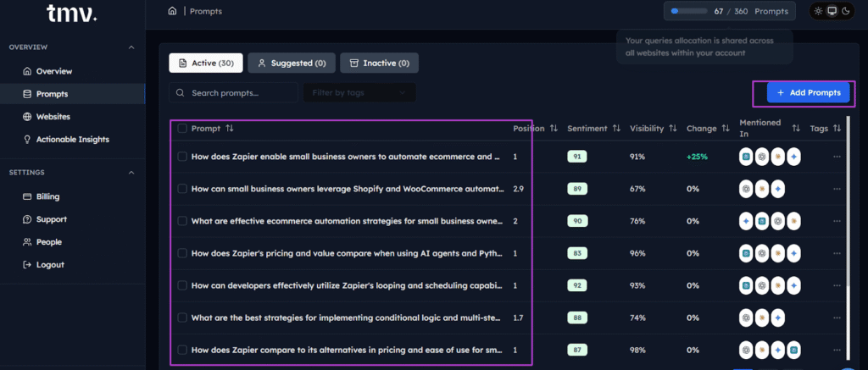Click the ChatGPT icon in the 67% visibility row
This screenshot has width=868, height=370.
pos(746,189)
